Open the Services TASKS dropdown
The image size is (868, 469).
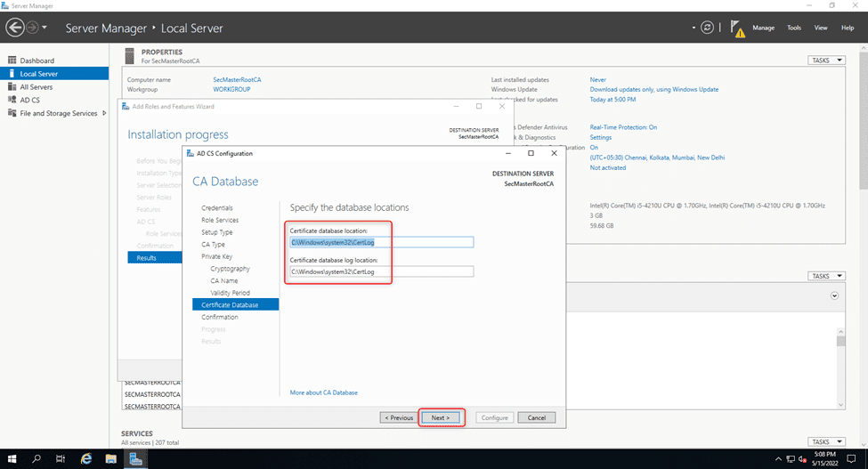pos(826,442)
